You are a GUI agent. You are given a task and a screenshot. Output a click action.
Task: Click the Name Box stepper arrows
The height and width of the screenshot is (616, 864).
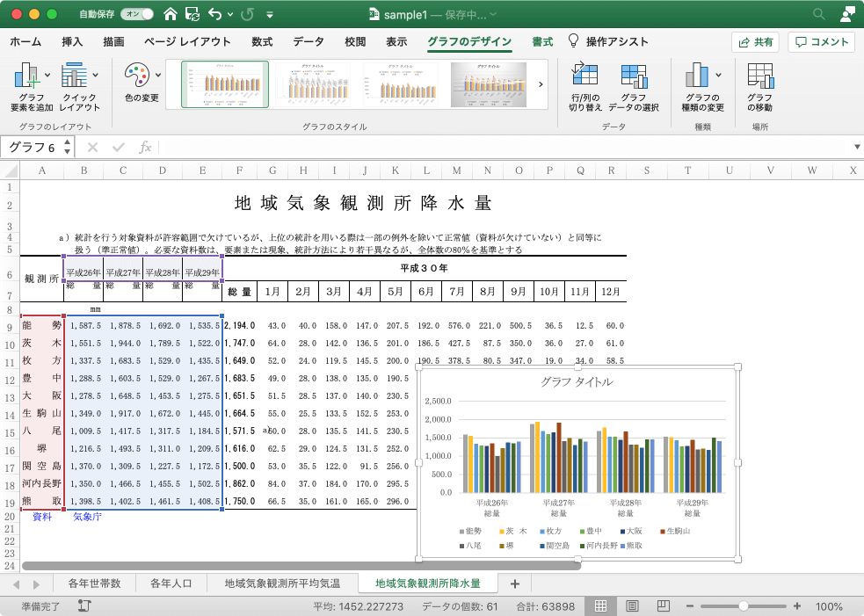click(x=67, y=147)
